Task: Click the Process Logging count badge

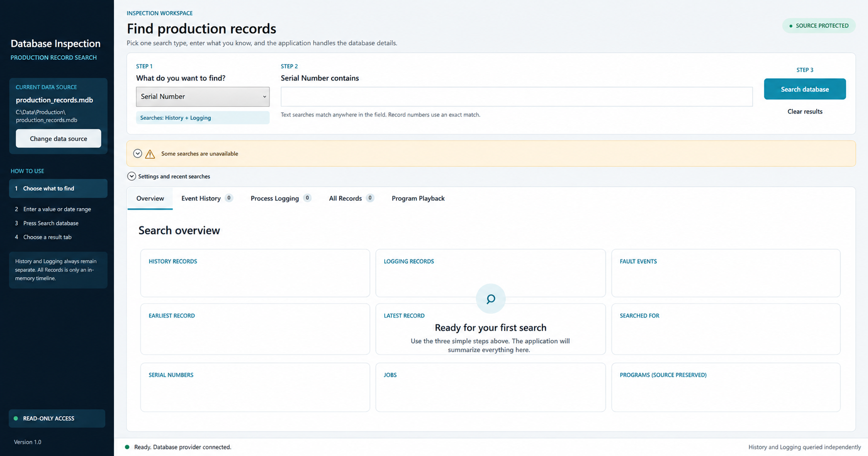Action: (x=307, y=198)
